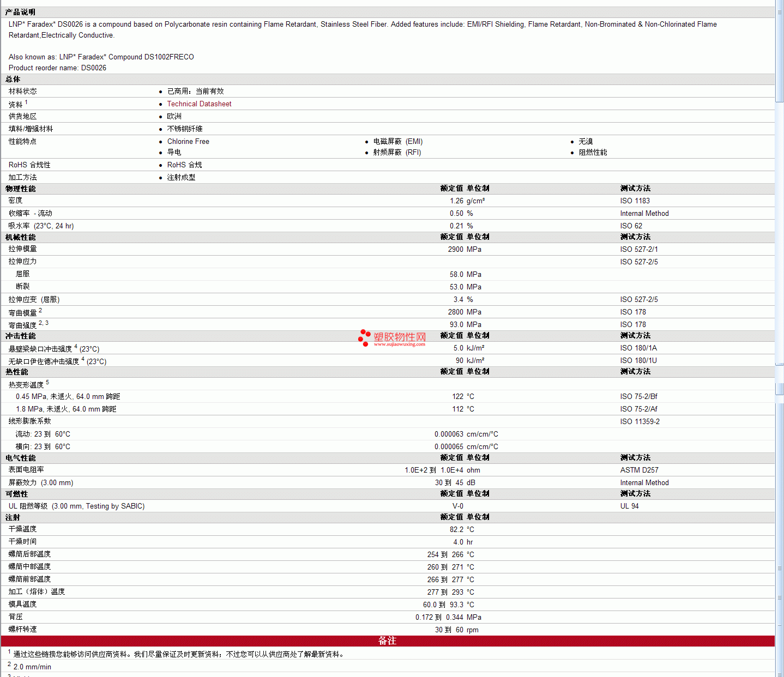This screenshot has height=677, width=784.
Task: Click the ISO 75-2/Af test method
Action: [x=638, y=409]
